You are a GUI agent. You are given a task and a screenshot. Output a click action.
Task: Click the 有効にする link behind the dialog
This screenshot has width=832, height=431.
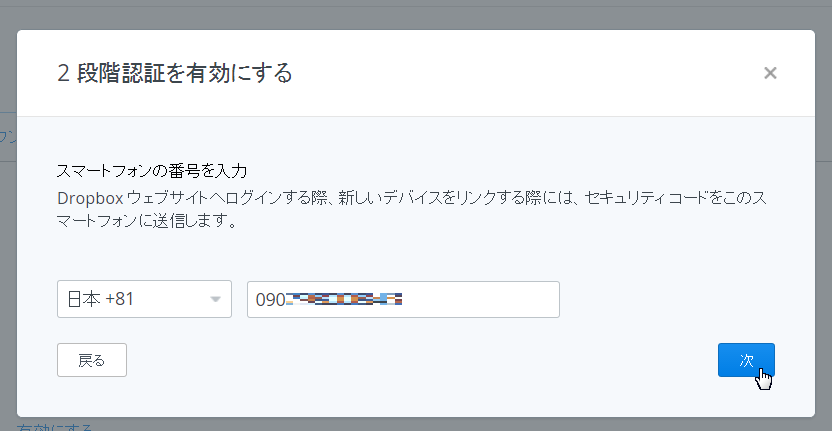pyautogui.click(x=55, y=427)
